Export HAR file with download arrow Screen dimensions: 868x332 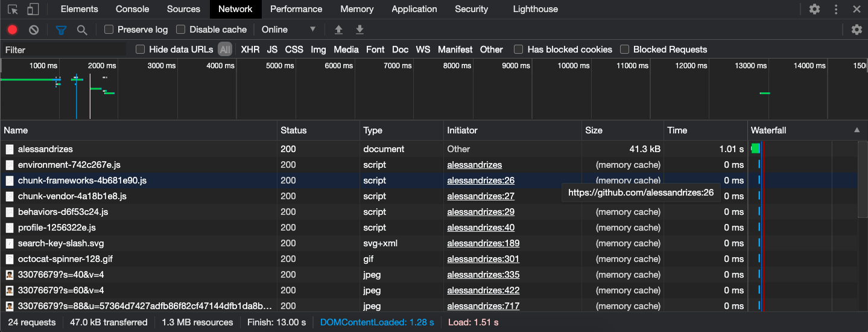(360, 30)
